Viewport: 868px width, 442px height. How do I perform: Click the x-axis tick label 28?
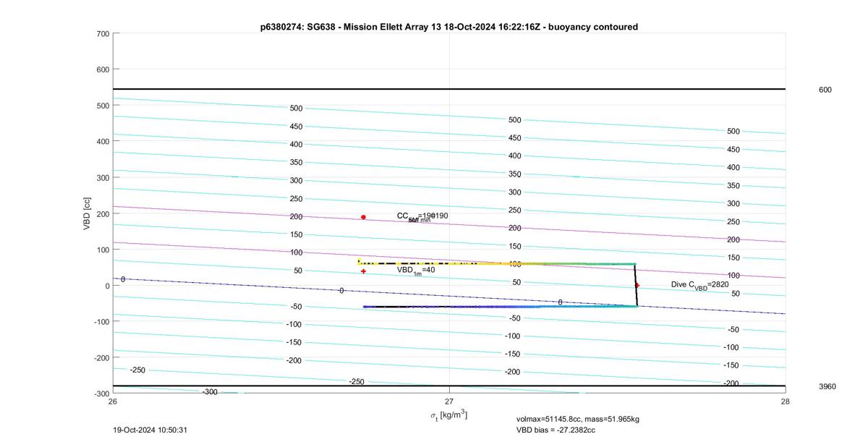(785, 401)
